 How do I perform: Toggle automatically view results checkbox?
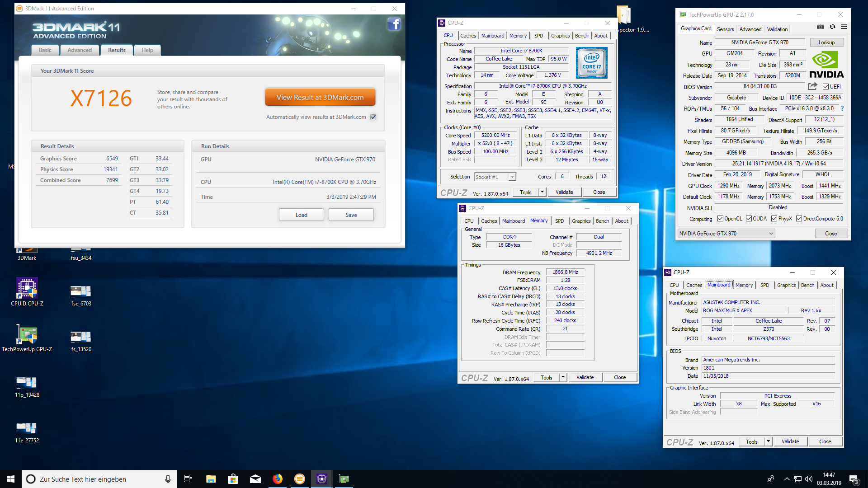pyautogui.click(x=373, y=117)
